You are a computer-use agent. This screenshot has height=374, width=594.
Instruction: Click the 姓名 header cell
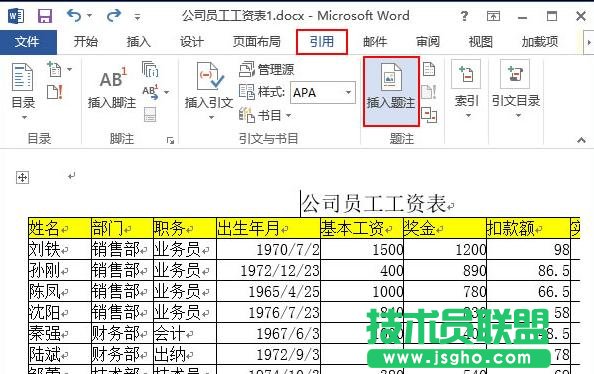point(60,228)
